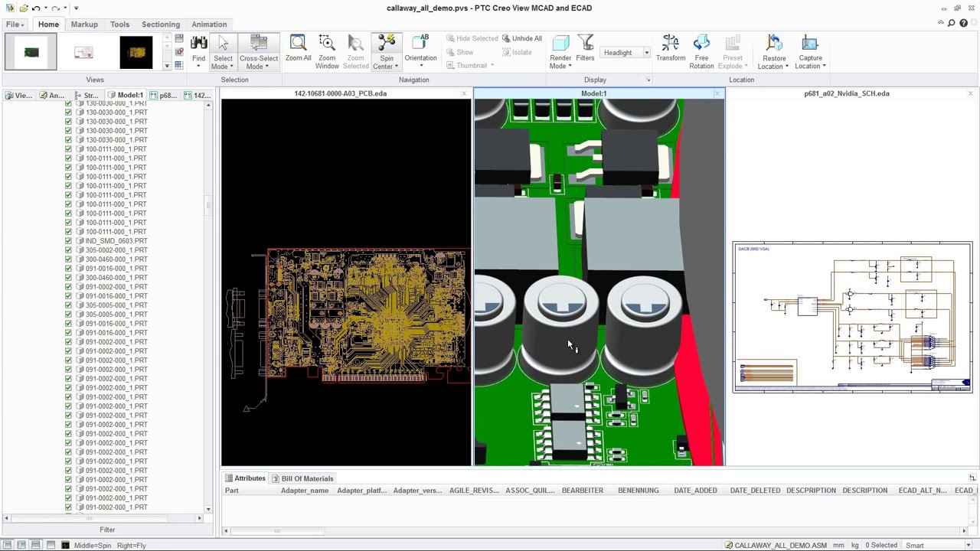Click the Capture Location icon

tap(810, 44)
